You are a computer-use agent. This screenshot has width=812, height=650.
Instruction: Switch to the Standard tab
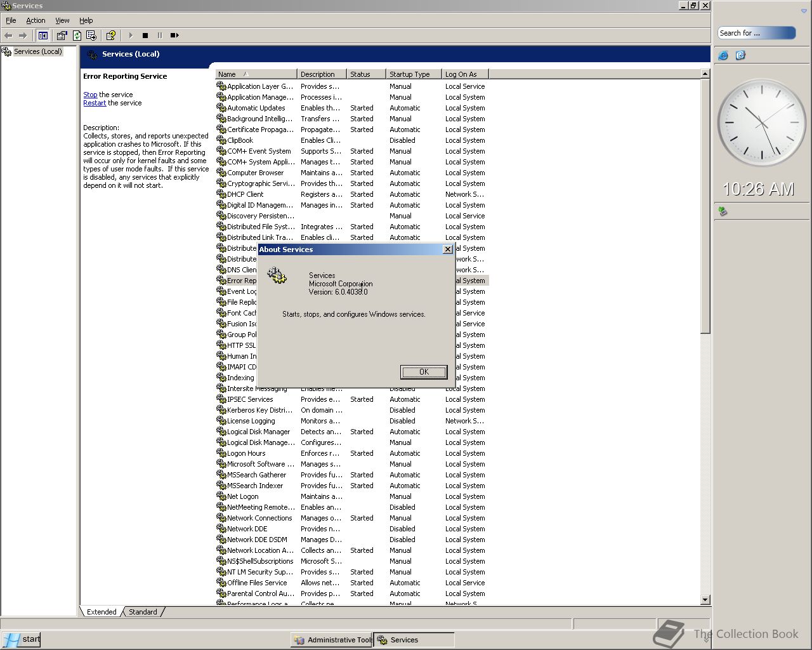click(x=143, y=612)
